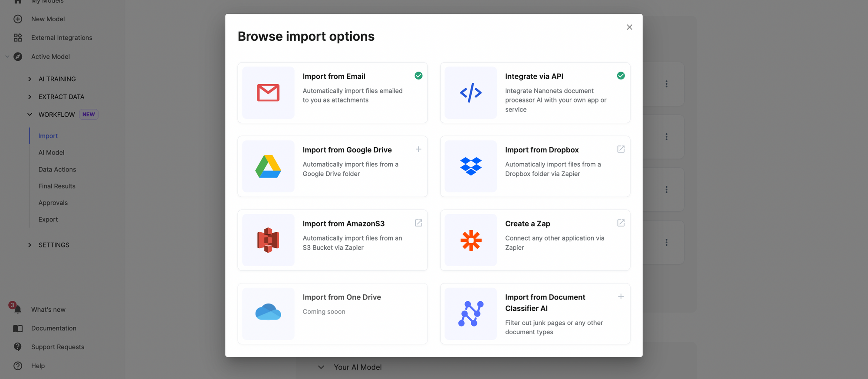Click Create a Zap title text
Screen dimensions: 868x379
[x=527, y=224]
